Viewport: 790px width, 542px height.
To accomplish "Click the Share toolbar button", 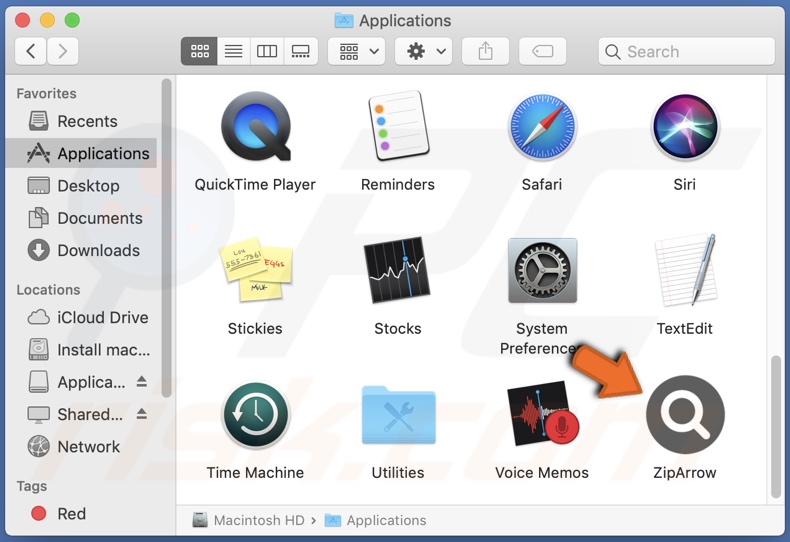I will coord(485,51).
